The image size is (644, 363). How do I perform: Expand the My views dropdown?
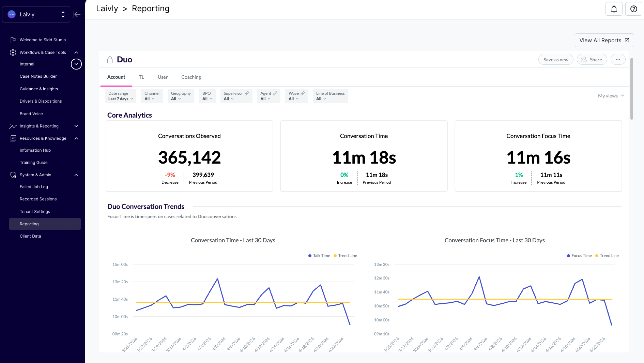611,96
